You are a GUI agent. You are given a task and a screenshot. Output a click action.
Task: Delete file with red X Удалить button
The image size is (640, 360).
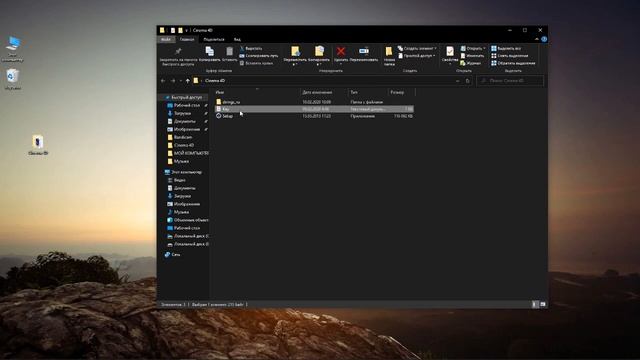341,56
